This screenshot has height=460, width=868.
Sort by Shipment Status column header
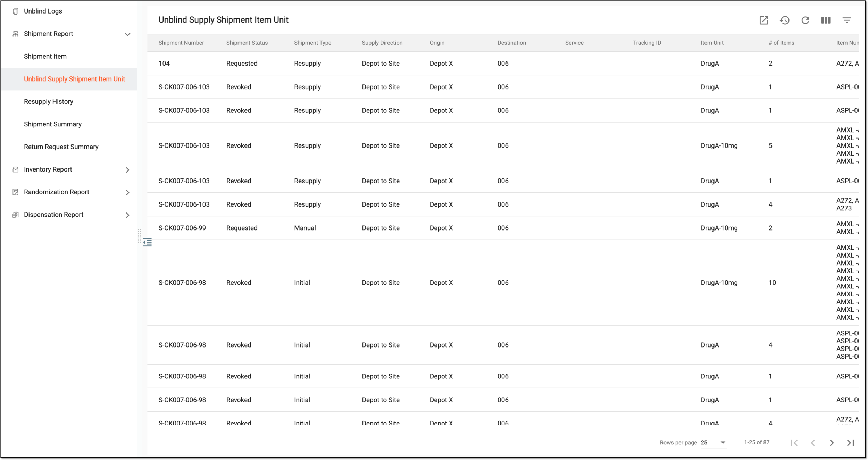tap(247, 43)
